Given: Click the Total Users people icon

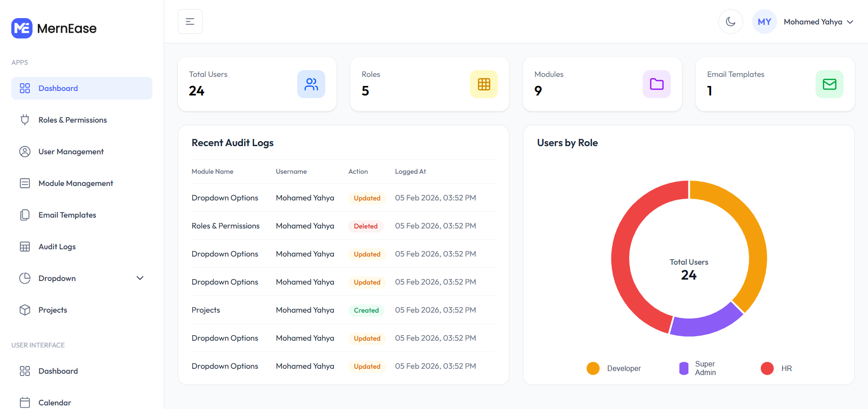Looking at the screenshot, I should (x=311, y=84).
